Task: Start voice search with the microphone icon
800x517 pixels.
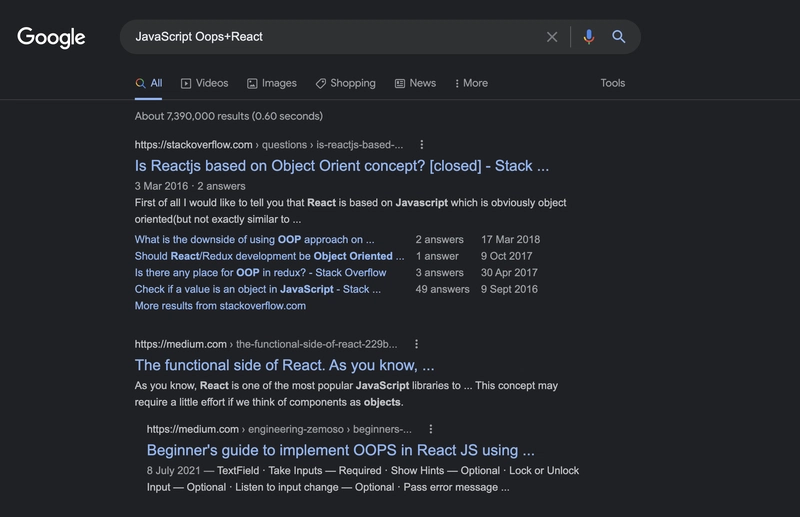Action: click(589, 37)
